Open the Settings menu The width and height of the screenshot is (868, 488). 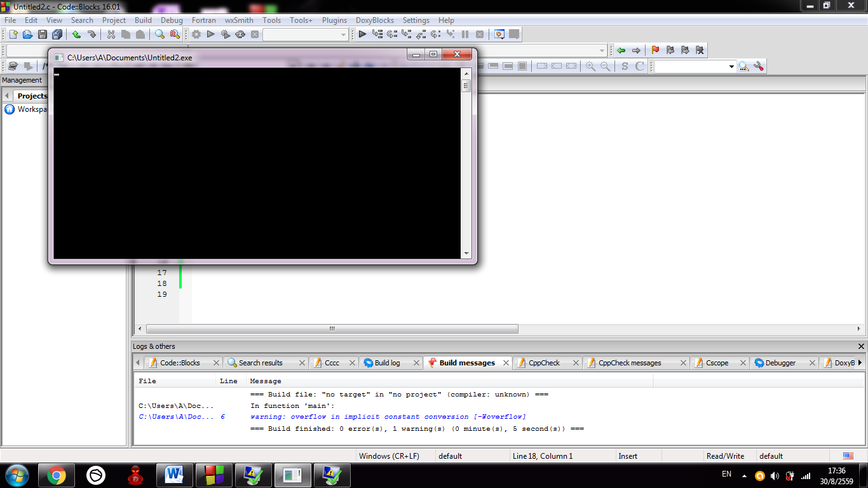416,20
